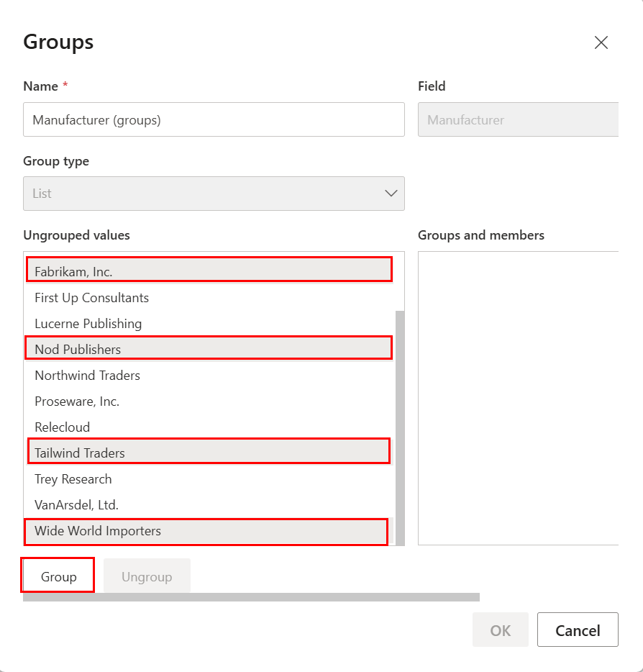Click the Manufacturer field box
The width and height of the screenshot is (643, 672).
click(518, 120)
